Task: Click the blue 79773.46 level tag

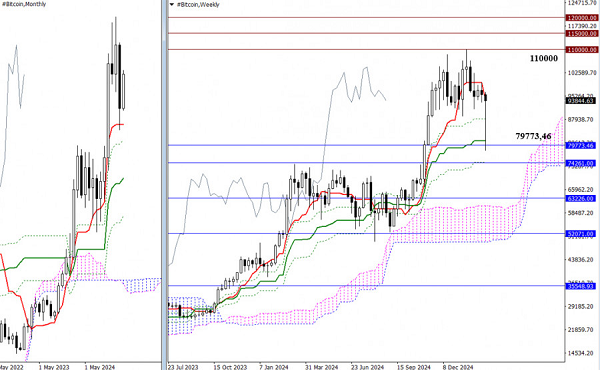Action: (581, 145)
